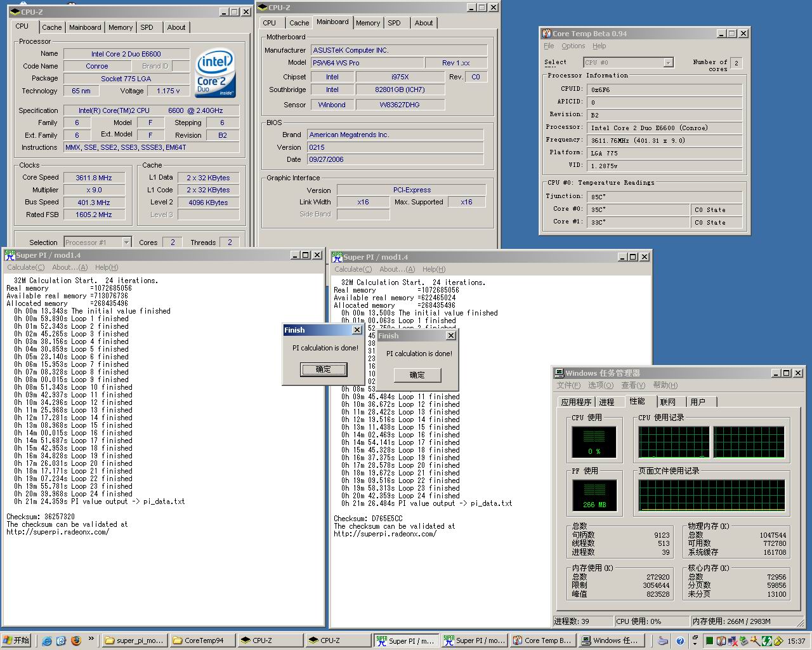The height and width of the screenshot is (650, 812).
Task: Open the Mainboard tab in left CPU-Z
Action: coord(85,27)
